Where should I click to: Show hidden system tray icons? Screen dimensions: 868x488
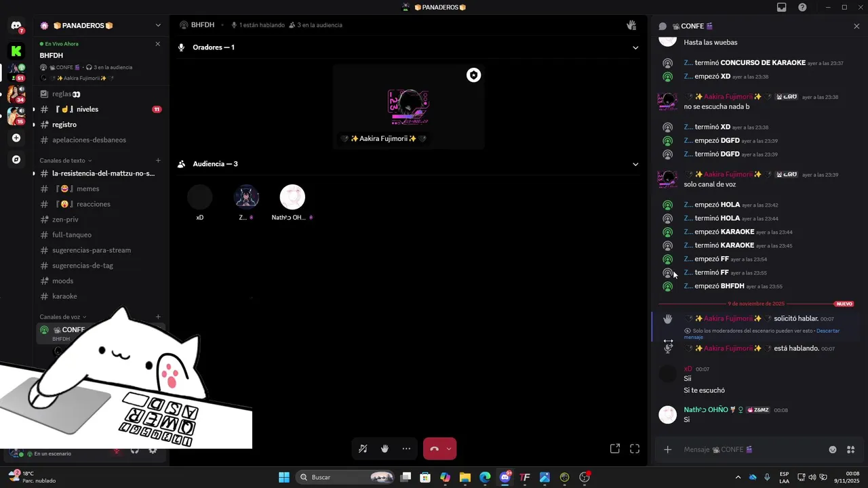point(738,477)
